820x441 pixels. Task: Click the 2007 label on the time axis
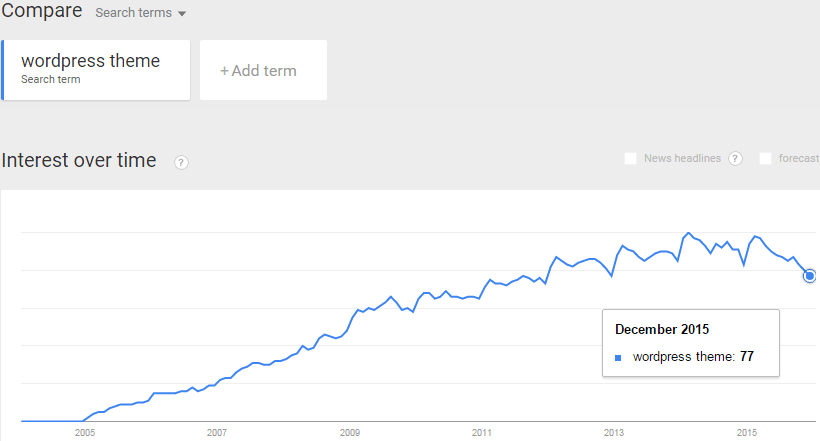pos(216,433)
